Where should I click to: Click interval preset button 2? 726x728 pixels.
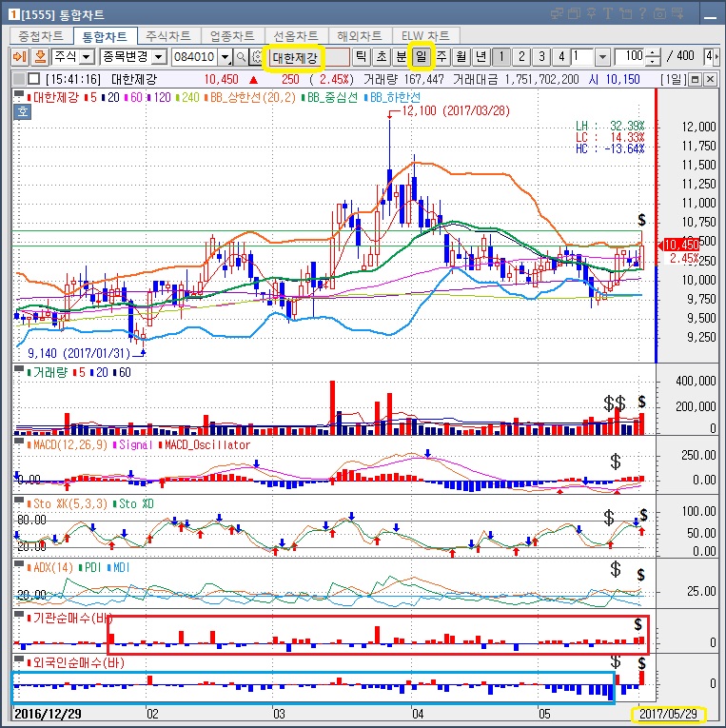coord(521,57)
